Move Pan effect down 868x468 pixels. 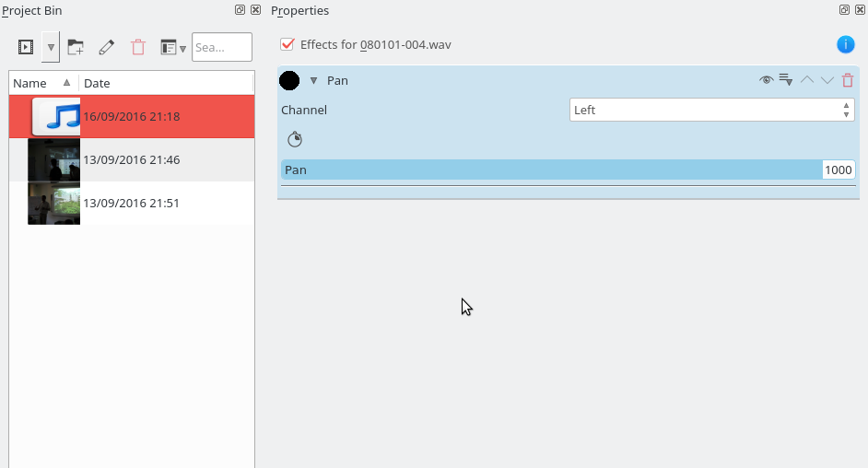tap(827, 80)
